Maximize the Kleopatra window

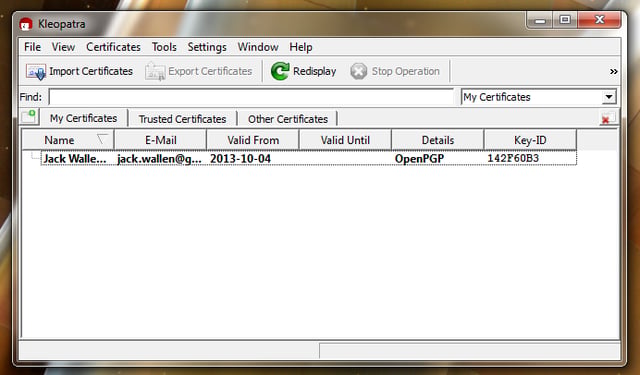565,20
